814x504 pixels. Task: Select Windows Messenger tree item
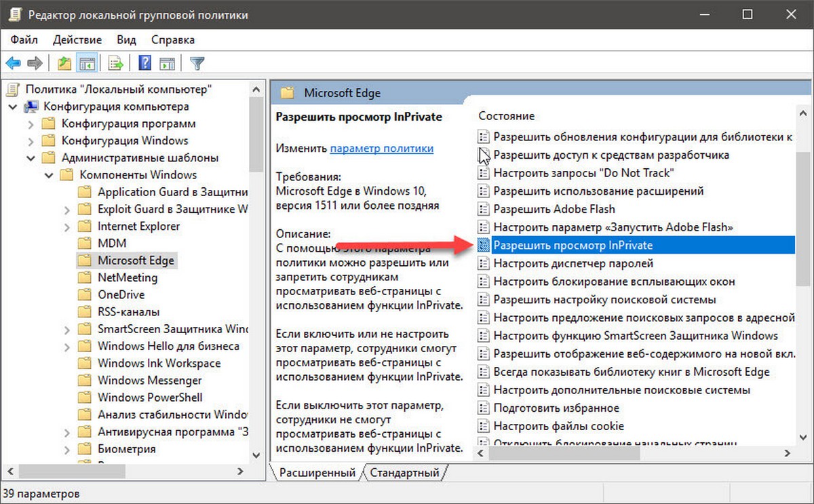tap(150, 380)
